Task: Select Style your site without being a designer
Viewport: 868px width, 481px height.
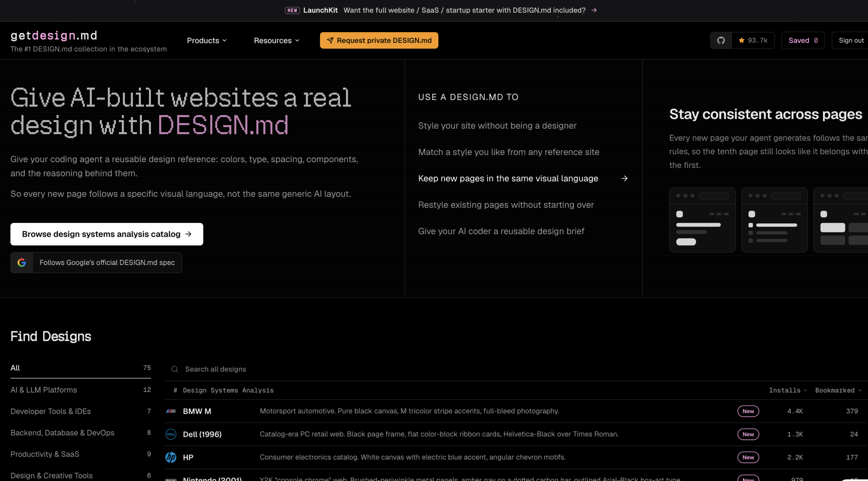Action: 497,126
